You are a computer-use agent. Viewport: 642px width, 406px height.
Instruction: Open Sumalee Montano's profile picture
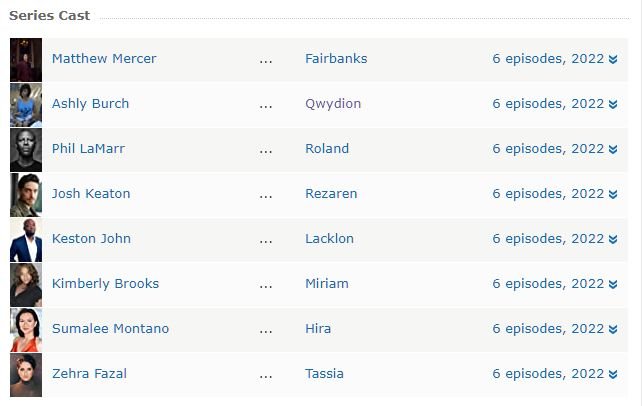click(26, 329)
